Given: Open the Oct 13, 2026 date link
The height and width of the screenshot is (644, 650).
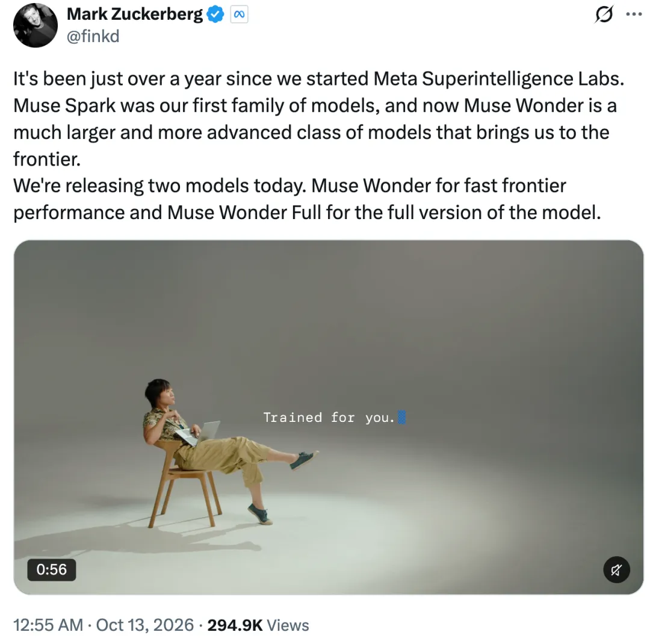Looking at the screenshot, I should click(x=145, y=625).
